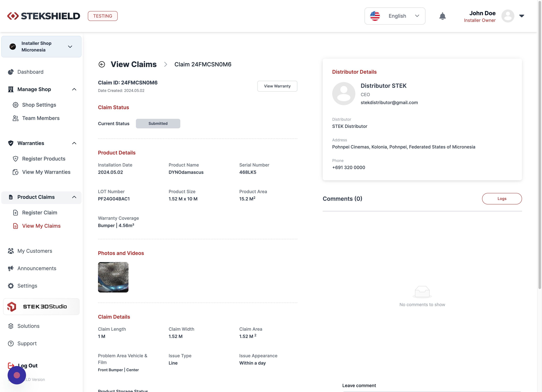The image size is (542, 392).
Task: Click the Shop Settings gear icon
Action: tap(16, 105)
